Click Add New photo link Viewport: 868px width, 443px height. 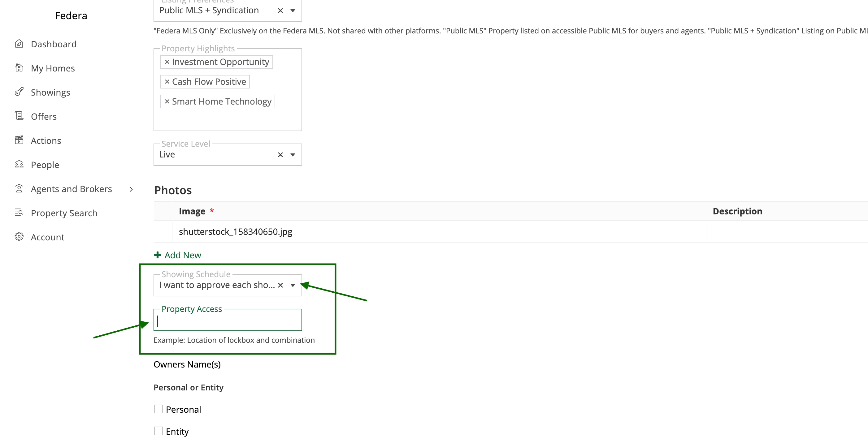183,255
